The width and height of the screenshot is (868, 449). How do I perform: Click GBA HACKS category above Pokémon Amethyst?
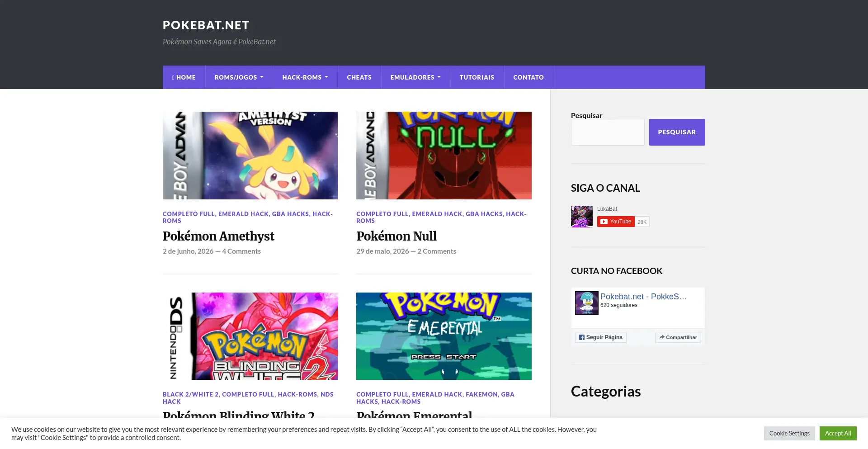(x=291, y=214)
